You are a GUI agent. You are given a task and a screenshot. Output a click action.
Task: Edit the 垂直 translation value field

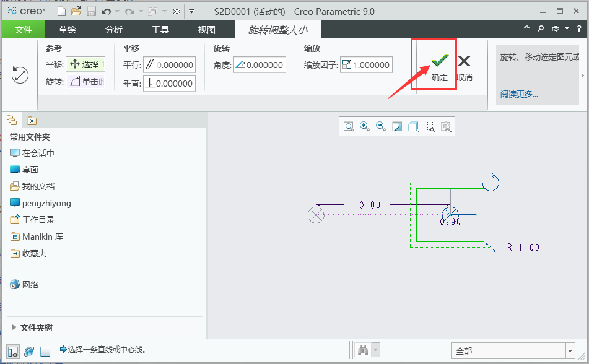tap(169, 84)
